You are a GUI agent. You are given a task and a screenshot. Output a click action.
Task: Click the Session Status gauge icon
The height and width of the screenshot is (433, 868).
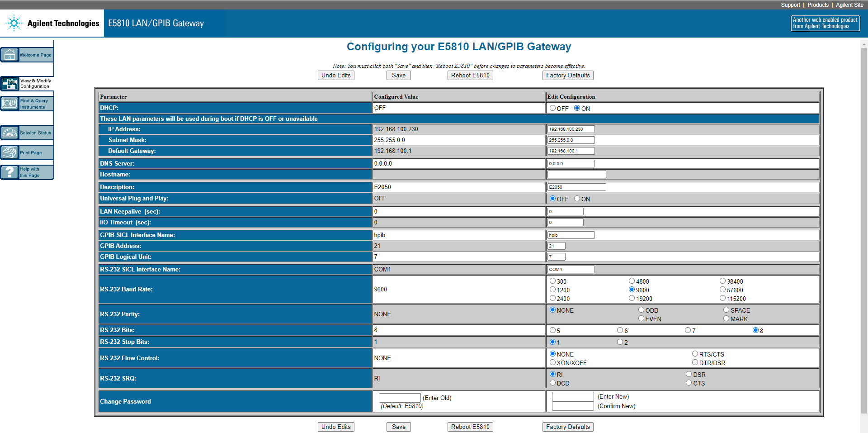(x=9, y=133)
